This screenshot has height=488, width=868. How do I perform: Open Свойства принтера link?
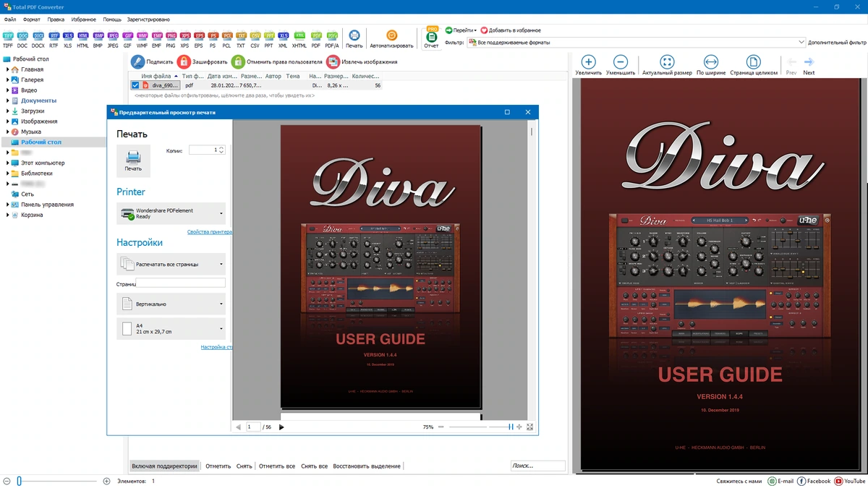210,232
